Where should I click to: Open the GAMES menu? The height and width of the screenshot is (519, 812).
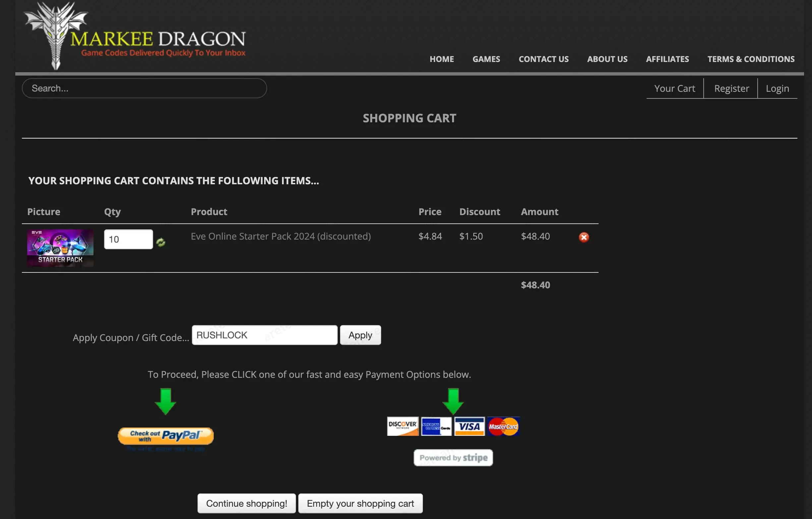click(x=486, y=59)
